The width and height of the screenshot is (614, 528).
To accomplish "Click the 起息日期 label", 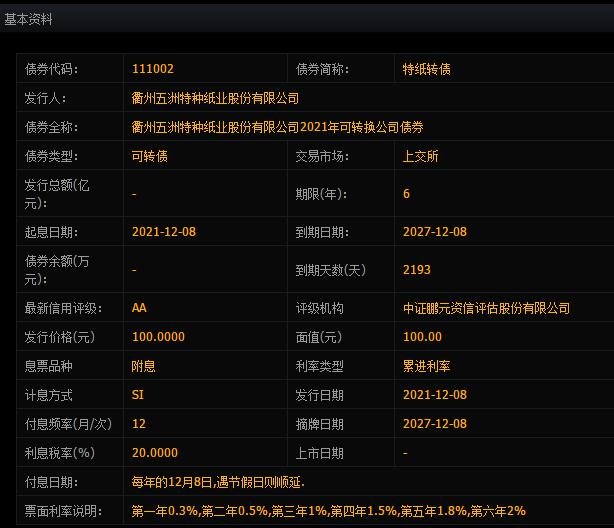I will tap(51, 232).
